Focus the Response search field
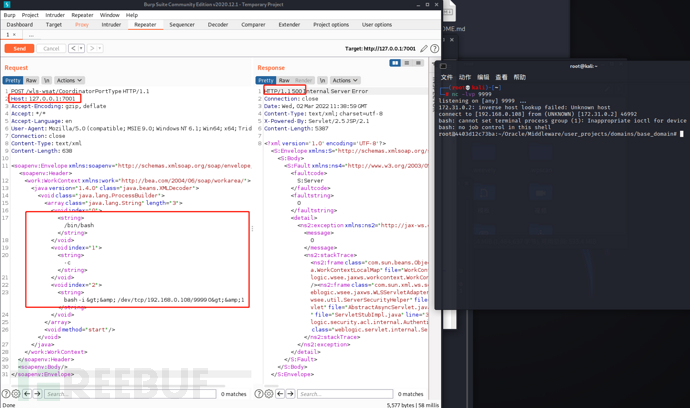 click(345, 394)
